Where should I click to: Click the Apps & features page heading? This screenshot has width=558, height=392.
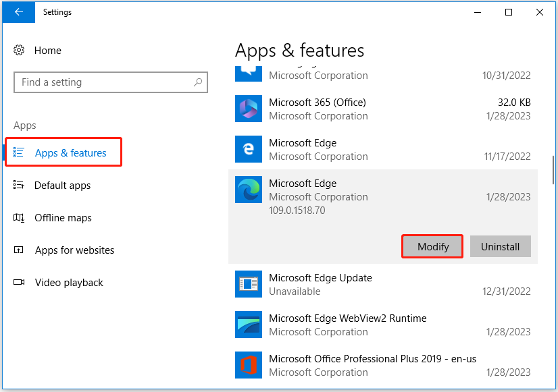tap(300, 50)
